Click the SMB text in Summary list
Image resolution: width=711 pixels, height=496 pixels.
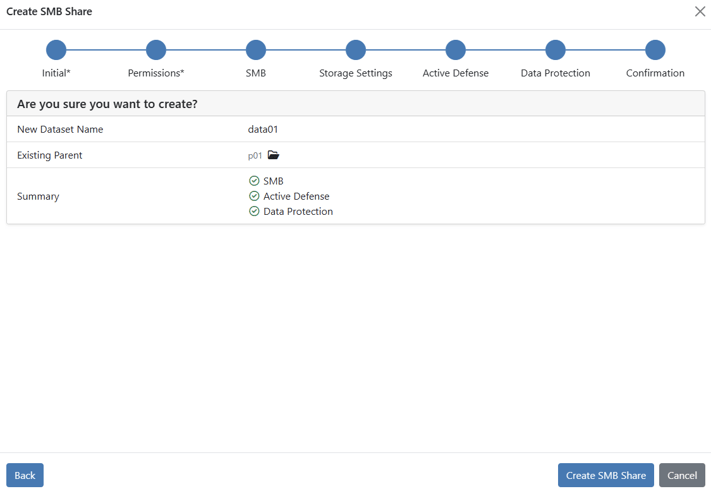pos(273,181)
